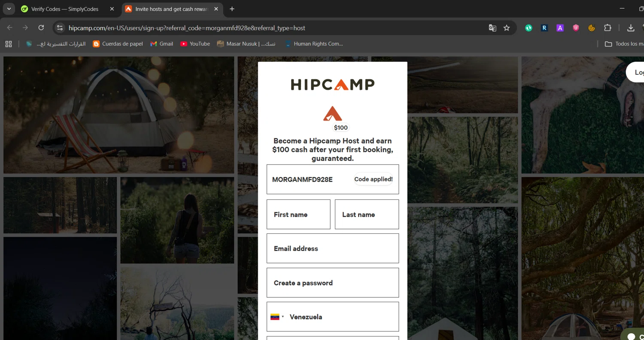Open the Gmail bookmark
The height and width of the screenshot is (340, 644).
tap(162, 44)
